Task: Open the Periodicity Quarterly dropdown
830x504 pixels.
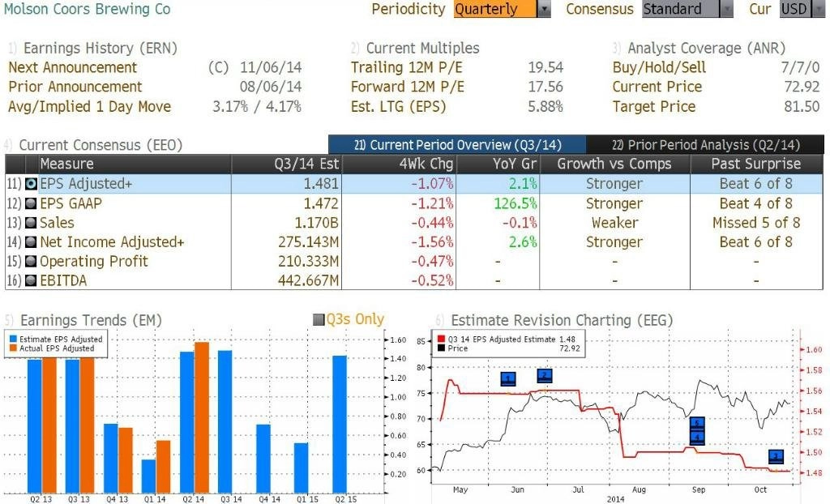Action: [x=502, y=9]
